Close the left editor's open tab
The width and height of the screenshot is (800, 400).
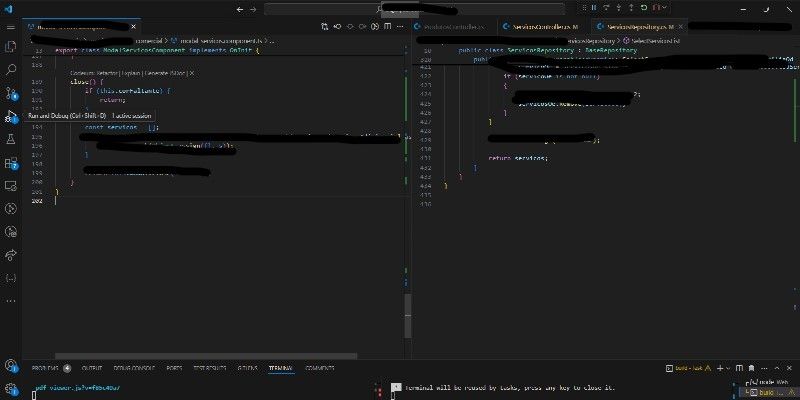point(134,27)
